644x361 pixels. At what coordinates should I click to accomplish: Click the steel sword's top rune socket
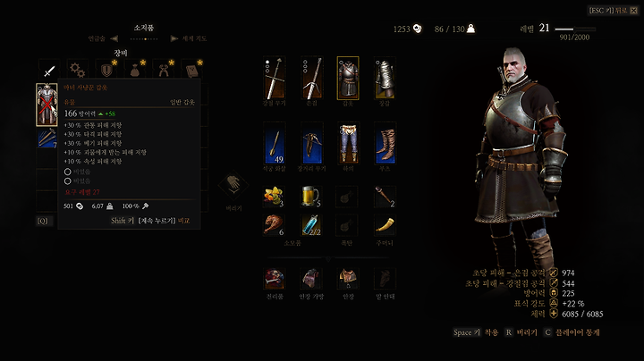[267, 63]
